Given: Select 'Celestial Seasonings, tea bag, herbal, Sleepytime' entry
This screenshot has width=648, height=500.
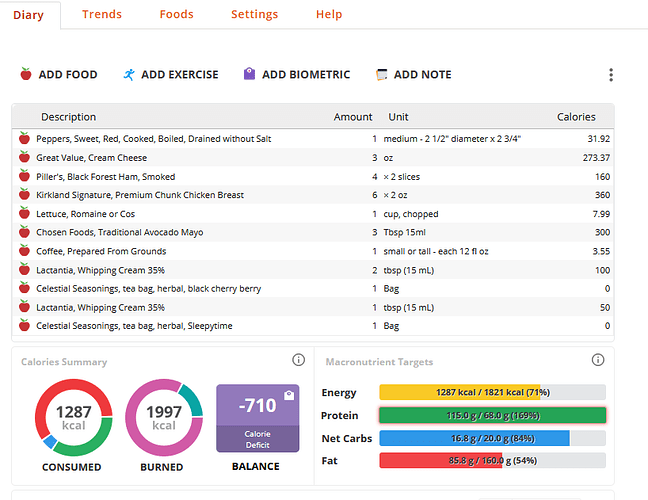Looking at the screenshot, I should point(134,326).
